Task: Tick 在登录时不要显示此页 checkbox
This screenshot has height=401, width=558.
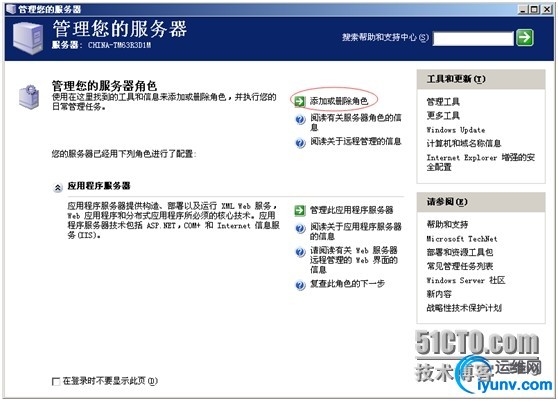Action: coord(56,381)
